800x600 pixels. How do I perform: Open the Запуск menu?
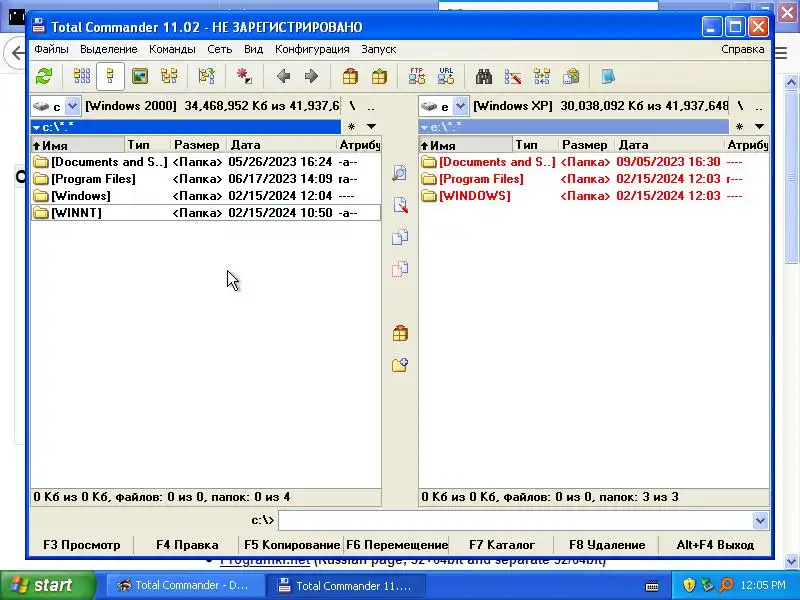click(x=379, y=49)
